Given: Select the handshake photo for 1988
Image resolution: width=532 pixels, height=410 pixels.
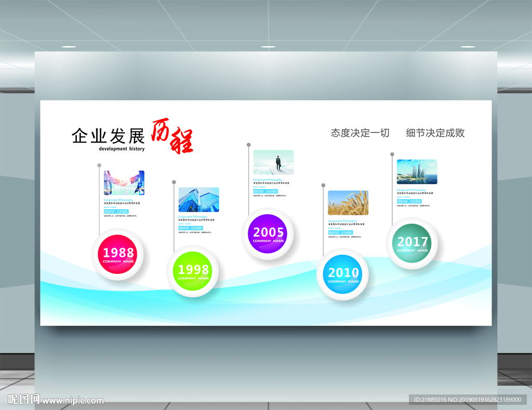Looking at the screenshot, I should (124, 183).
